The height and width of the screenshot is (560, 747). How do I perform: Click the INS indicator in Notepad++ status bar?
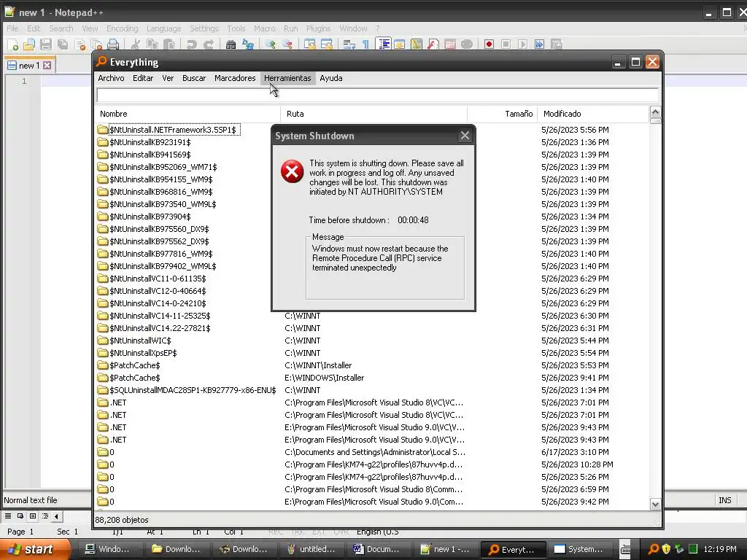(724, 500)
